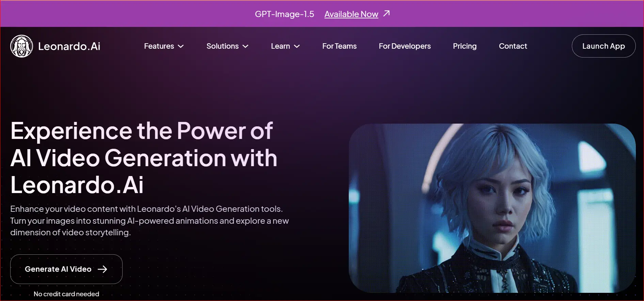Expand the Learn chevron arrow

pyautogui.click(x=297, y=46)
